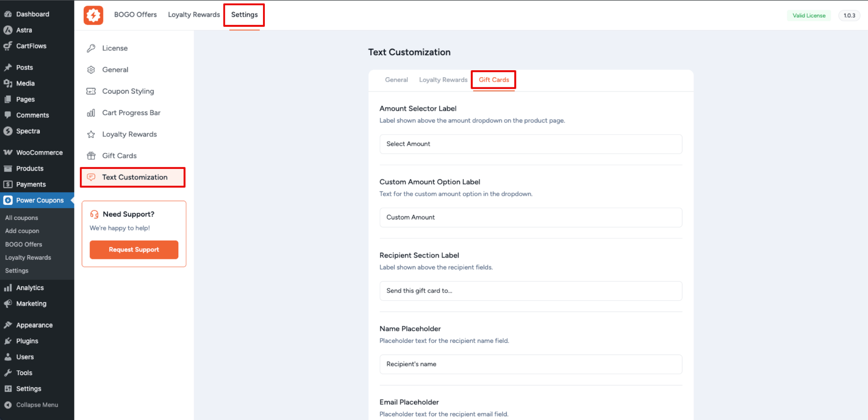Collapse the WordPress admin menu

tap(37, 405)
